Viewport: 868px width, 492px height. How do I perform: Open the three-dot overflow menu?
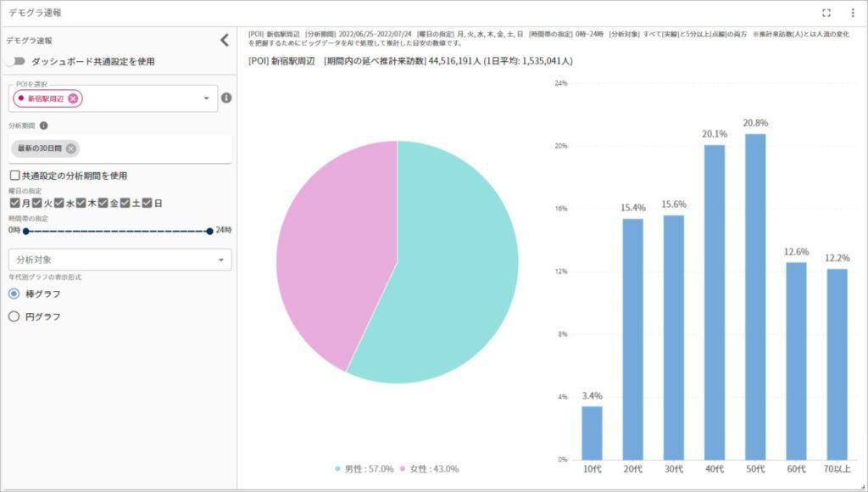tap(853, 12)
